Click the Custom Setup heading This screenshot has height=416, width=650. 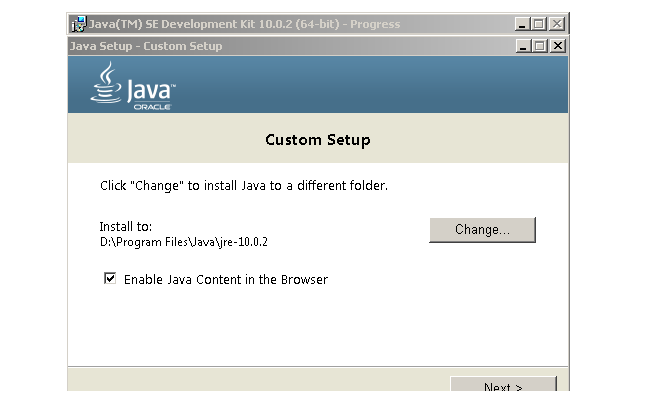318,140
